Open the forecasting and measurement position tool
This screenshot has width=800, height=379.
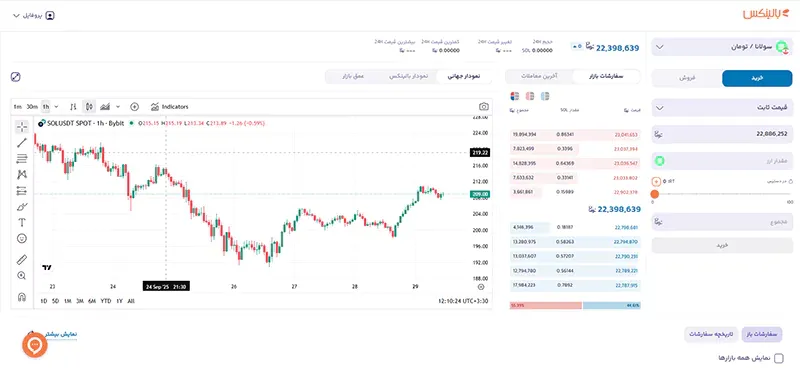(21, 191)
